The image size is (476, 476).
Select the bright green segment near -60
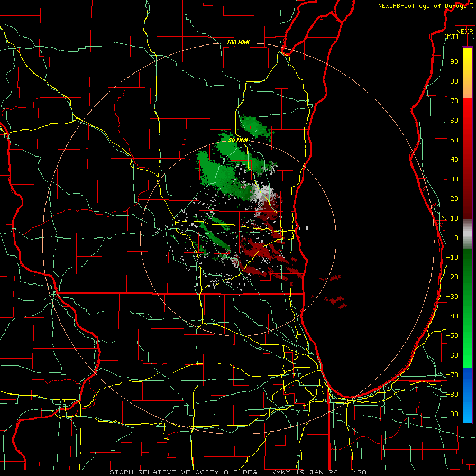click(467, 355)
